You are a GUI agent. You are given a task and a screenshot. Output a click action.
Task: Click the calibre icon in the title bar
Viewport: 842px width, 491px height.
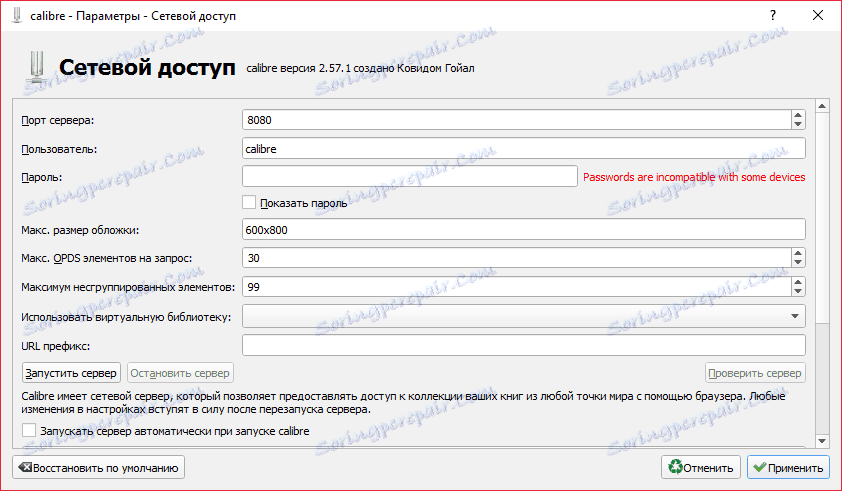click(x=17, y=15)
